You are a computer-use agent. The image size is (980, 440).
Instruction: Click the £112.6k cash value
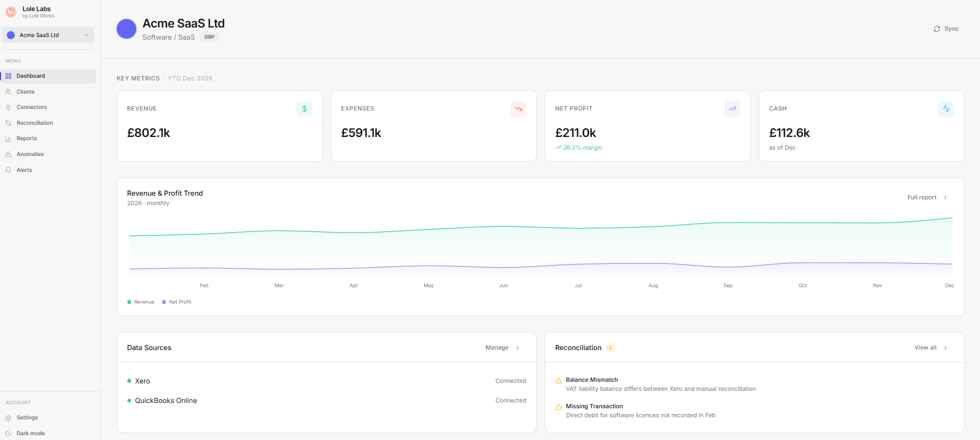tap(789, 133)
